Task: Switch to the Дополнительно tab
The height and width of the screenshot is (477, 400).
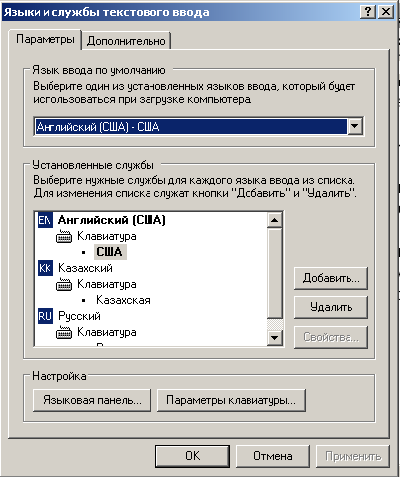Action: pos(126,41)
